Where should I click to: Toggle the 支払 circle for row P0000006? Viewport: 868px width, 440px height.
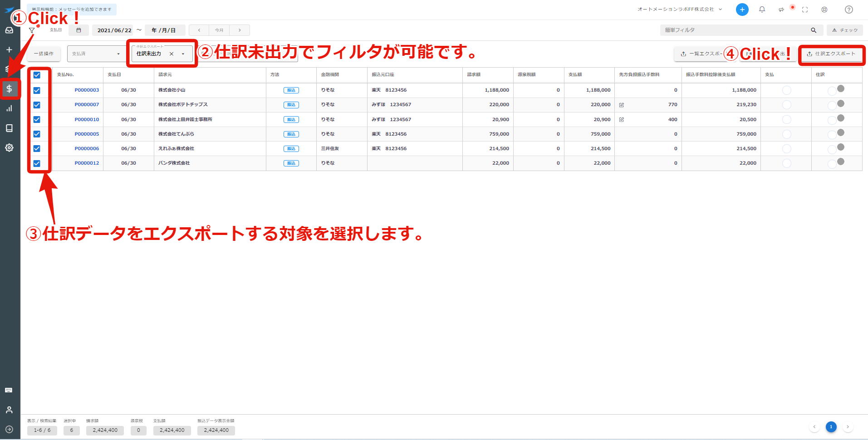pos(787,149)
